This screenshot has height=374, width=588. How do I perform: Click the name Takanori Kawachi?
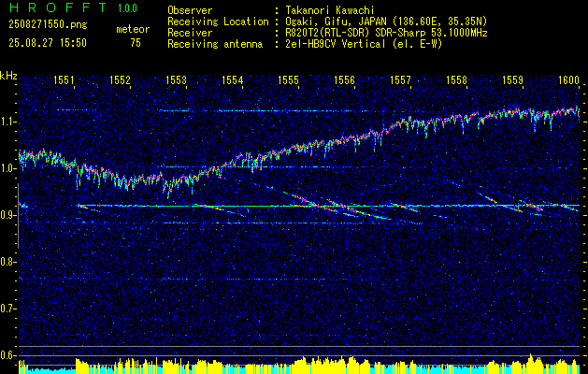pyautogui.click(x=328, y=10)
